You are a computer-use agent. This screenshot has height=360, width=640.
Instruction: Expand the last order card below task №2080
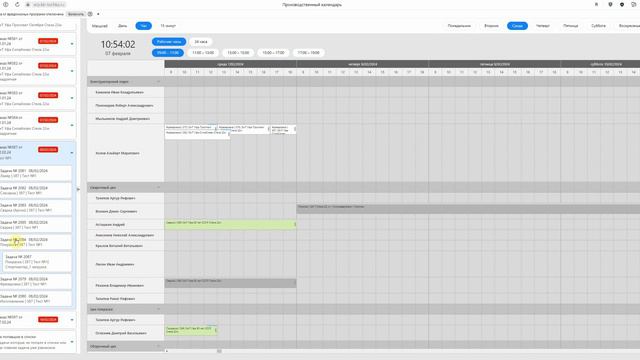point(72,320)
